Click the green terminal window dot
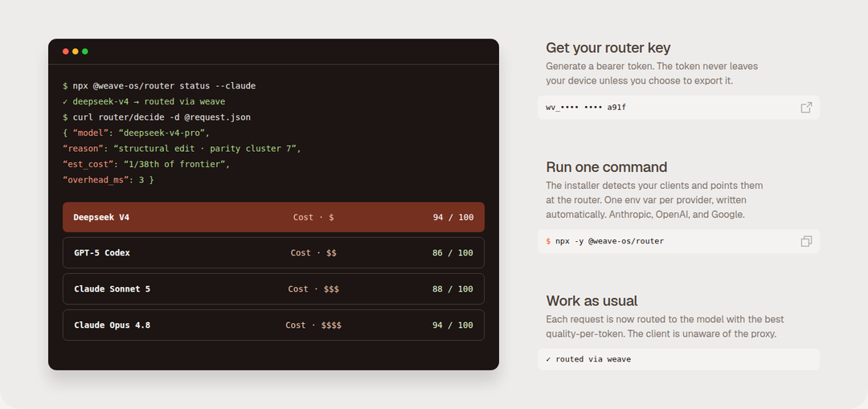The image size is (868, 409). pyautogui.click(x=84, y=51)
